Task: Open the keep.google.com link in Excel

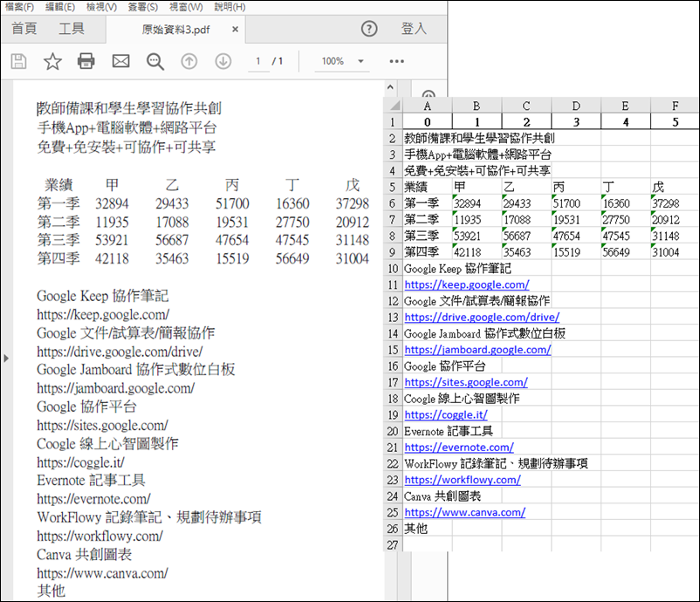Action: tap(467, 284)
